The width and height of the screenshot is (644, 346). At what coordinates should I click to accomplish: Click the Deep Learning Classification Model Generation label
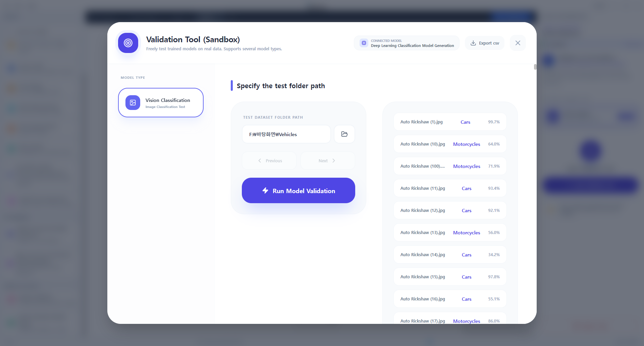point(412,46)
